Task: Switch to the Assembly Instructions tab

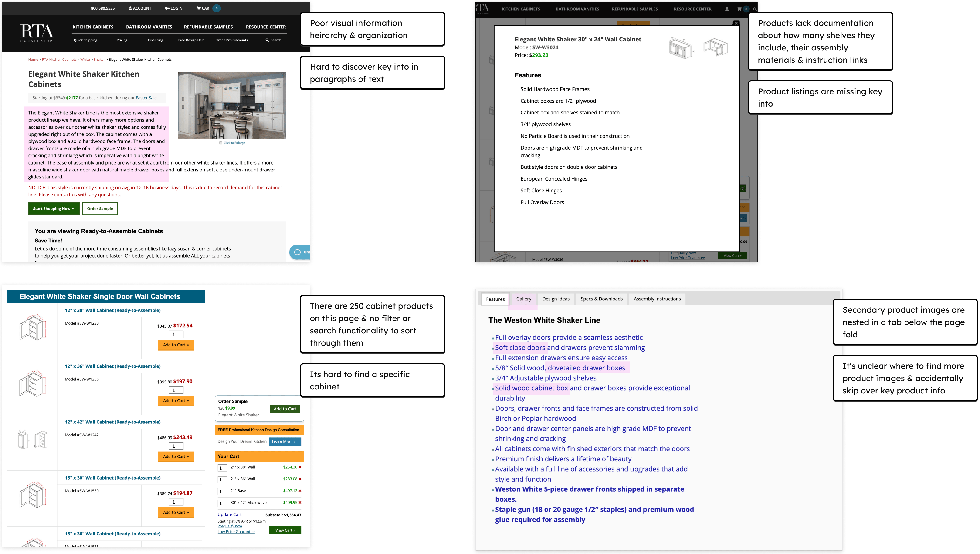Action: click(x=657, y=299)
